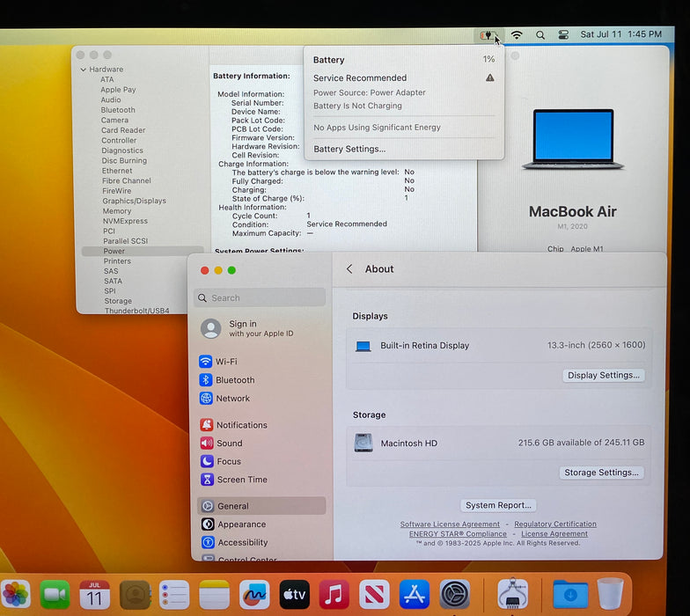Collapse the Hardware tree in System Report
690x616 pixels.
83,70
